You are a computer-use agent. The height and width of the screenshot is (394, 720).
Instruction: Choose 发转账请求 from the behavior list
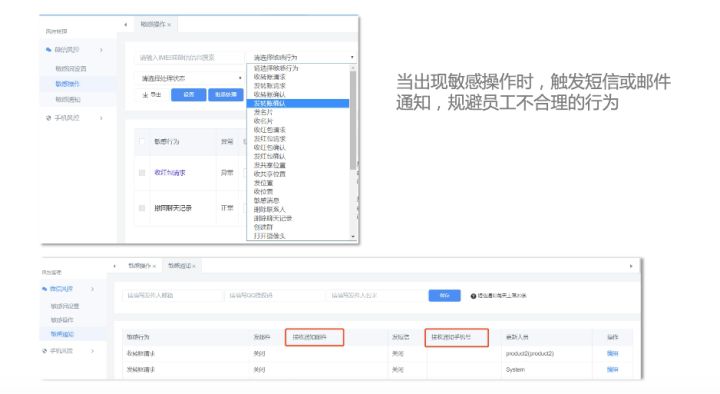270,86
